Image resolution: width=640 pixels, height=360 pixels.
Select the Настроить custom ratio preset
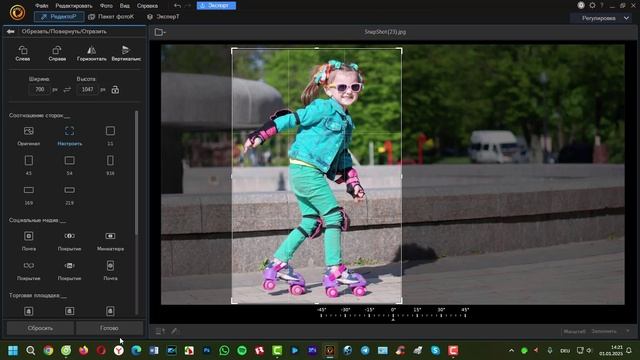point(69,136)
